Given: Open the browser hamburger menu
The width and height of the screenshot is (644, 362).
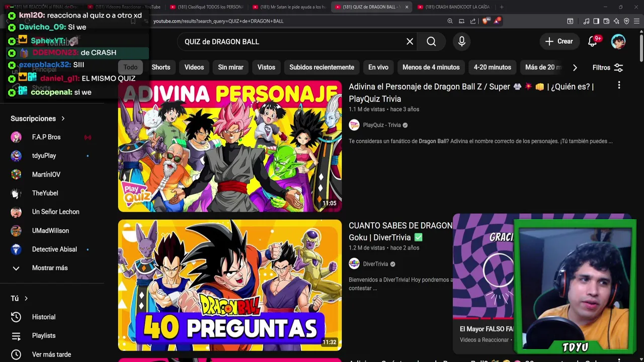Looking at the screenshot, I should pyautogui.click(x=637, y=21).
